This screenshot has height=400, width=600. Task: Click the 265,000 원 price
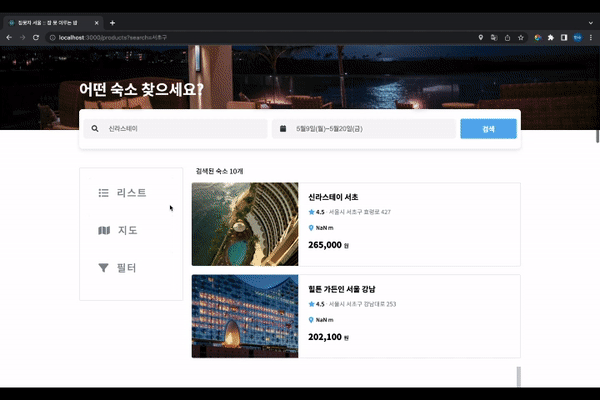(328, 245)
